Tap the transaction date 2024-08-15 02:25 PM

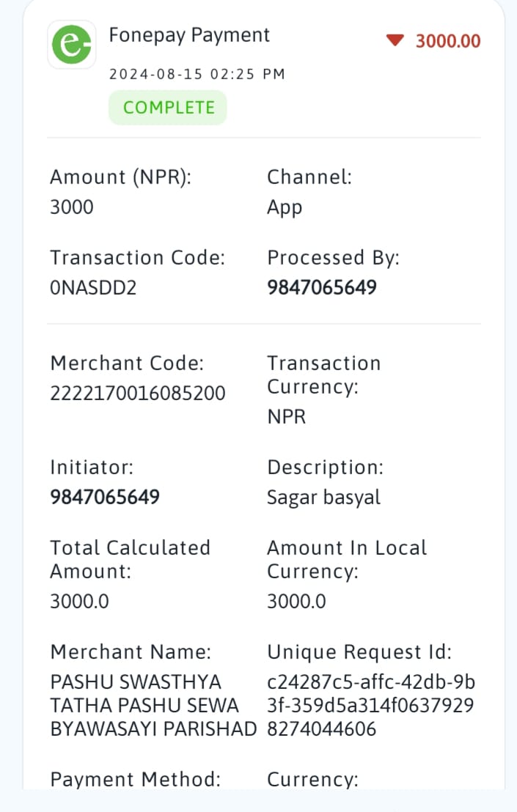coord(197,74)
